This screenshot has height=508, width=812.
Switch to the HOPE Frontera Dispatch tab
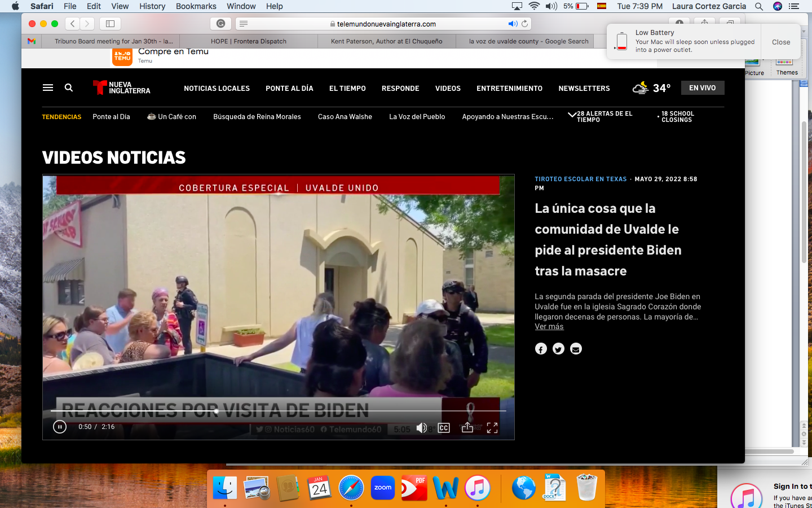[249, 41]
